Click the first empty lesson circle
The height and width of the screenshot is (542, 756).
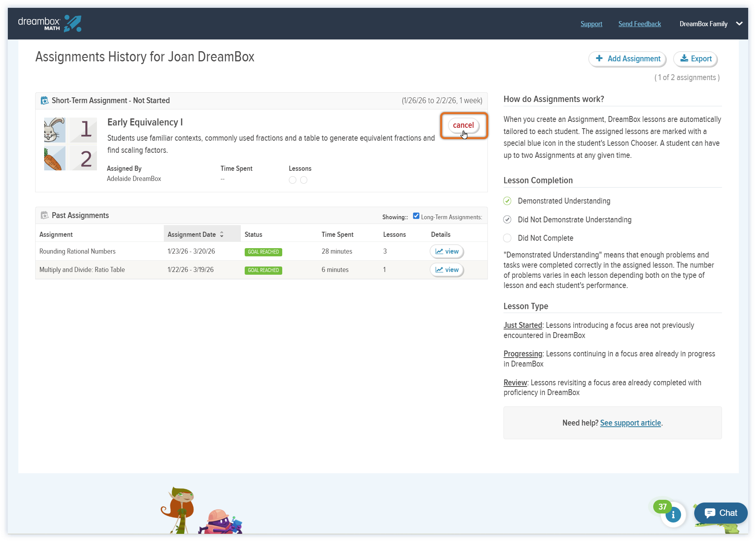(x=292, y=180)
